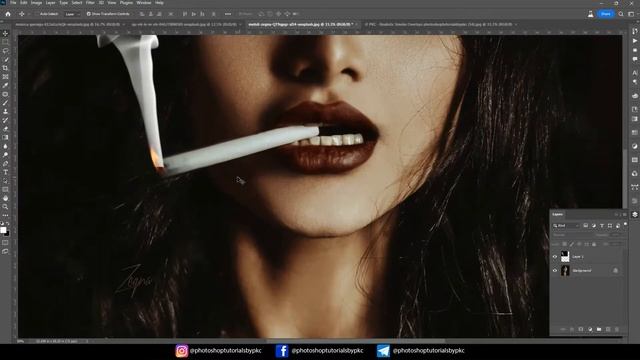The image size is (640, 360).
Task: Open the Edit Toolbar ellipsis in tools
Action: (5, 215)
